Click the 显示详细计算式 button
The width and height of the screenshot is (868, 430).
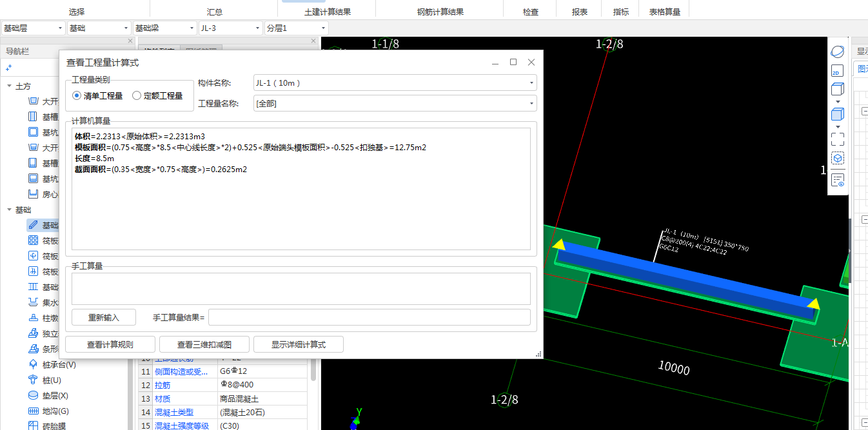[299, 344]
